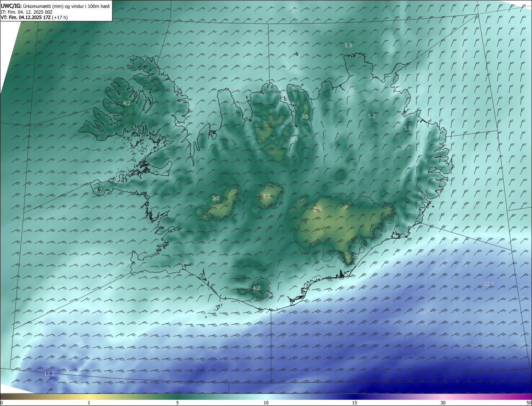Click the colour scale tick label 15
The height and width of the screenshot is (406, 532).
pyautogui.click(x=355, y=403)
